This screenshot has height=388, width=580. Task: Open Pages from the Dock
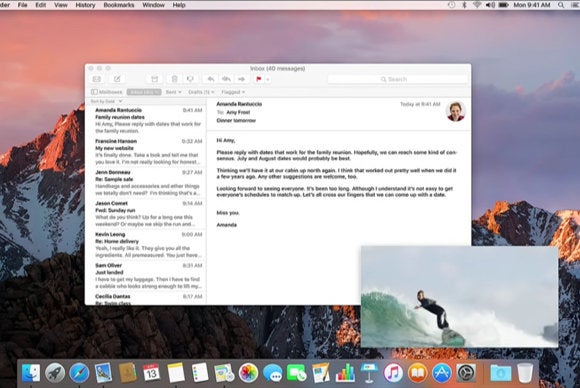[321, 372]
